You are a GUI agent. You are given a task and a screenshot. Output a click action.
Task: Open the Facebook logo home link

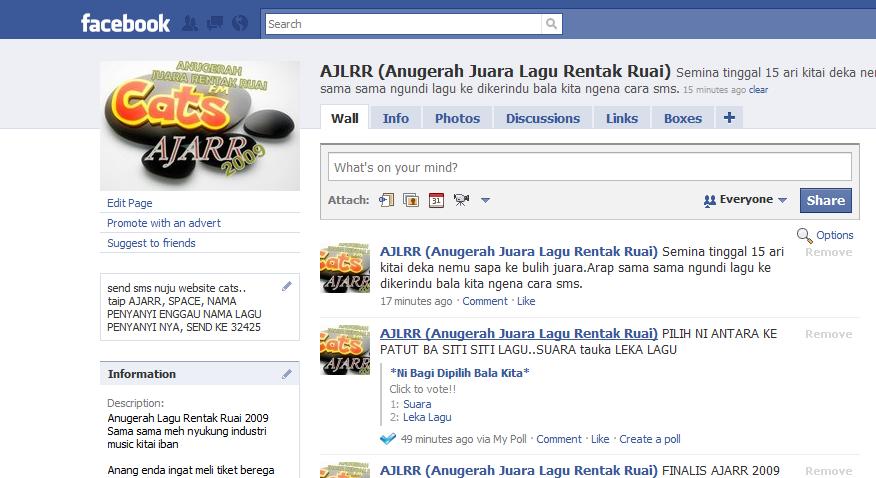125,23
